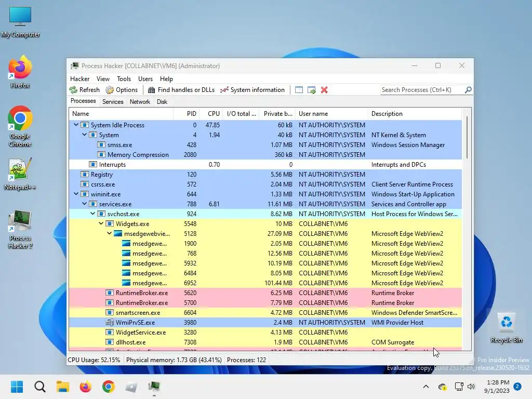Click the My Computer desktop icon
This screenshot has width=532, height=399.
[x=20, y=21]
